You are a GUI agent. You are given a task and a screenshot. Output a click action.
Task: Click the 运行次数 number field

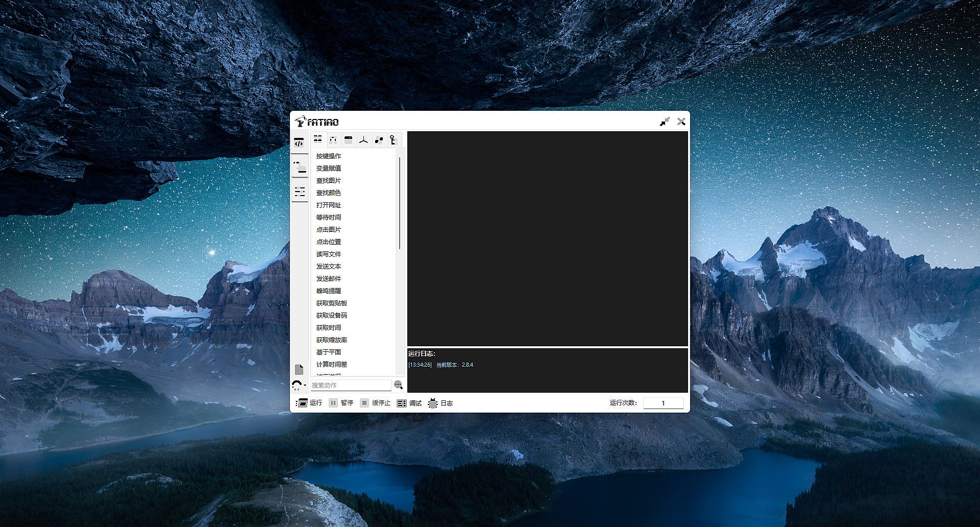click(663, 403)
